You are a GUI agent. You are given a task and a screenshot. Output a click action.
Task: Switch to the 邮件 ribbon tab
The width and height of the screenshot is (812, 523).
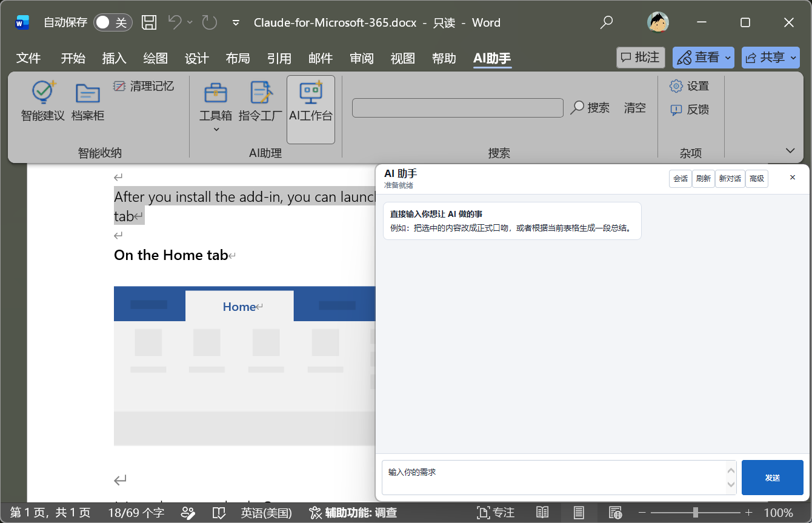click(x=321, y=58)
